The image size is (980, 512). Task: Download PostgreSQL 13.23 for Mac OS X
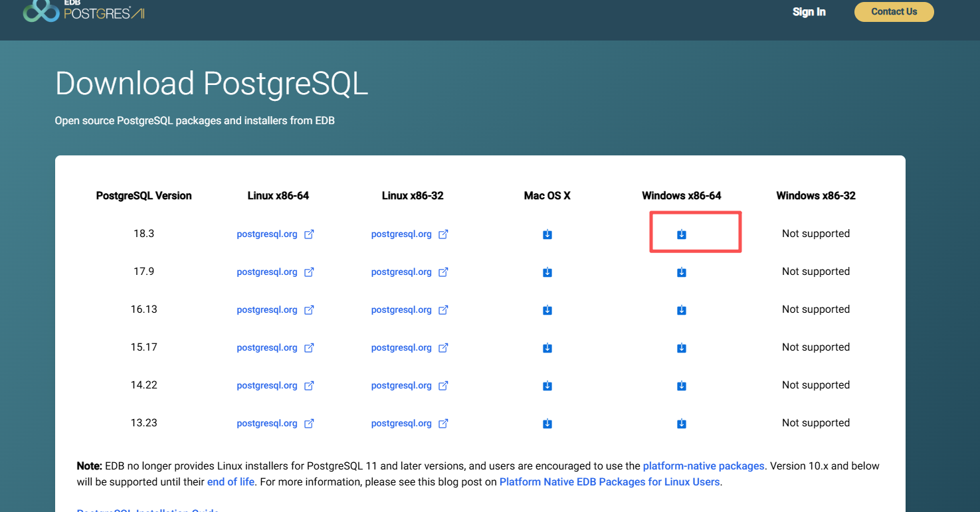click(547, 424)
